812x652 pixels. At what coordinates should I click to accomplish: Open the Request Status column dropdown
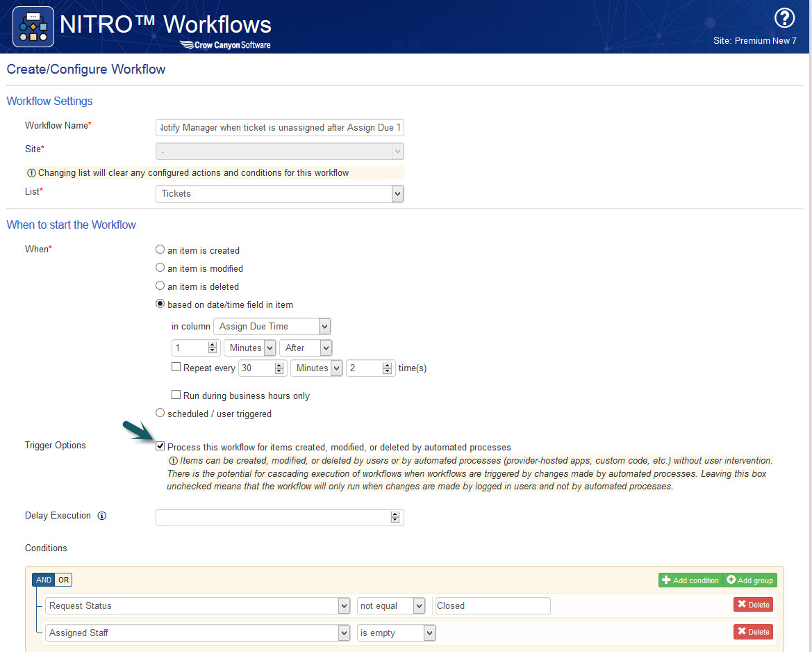tap(198, 606)
